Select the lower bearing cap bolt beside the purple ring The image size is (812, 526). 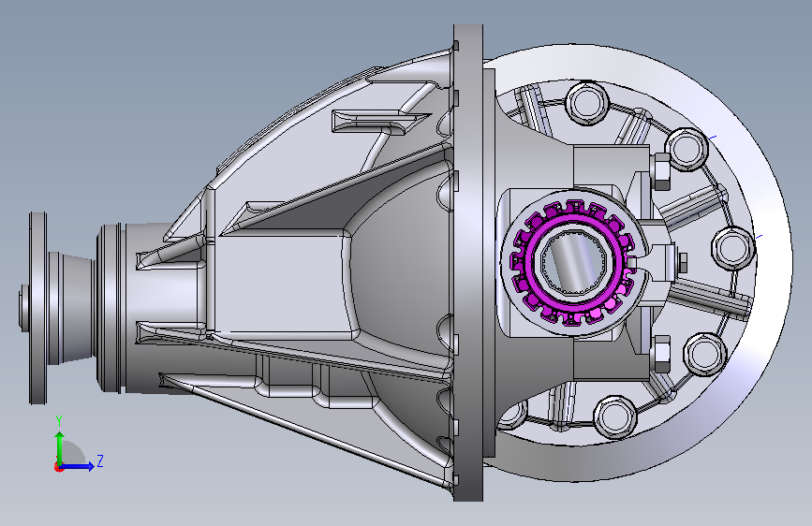point(661,354)
